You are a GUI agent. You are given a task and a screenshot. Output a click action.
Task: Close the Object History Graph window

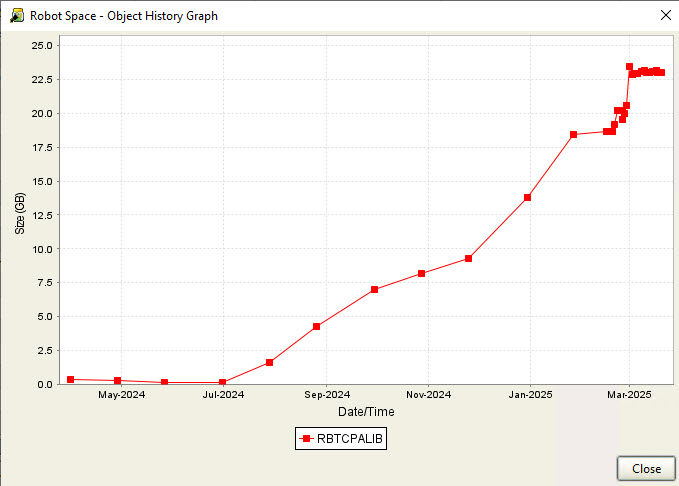pos(666,15)
